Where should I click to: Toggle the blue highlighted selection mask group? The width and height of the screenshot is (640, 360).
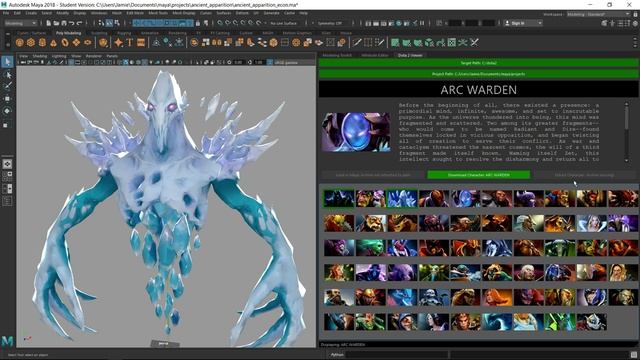pyautogui.click(x=163, y=23)
